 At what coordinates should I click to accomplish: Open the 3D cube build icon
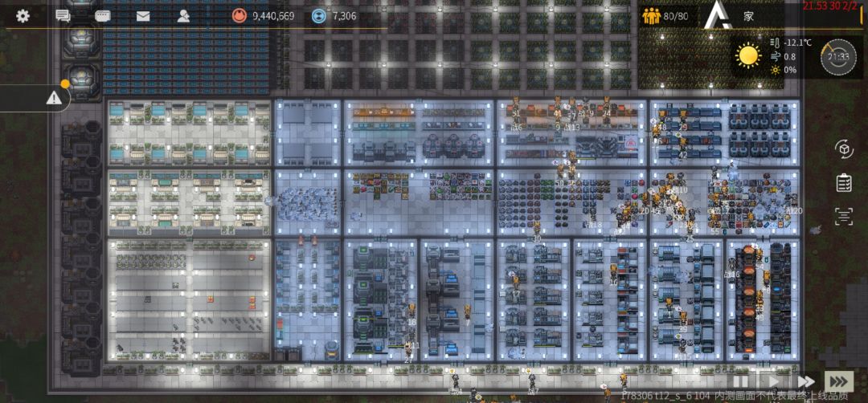click(x=844, y=149)
